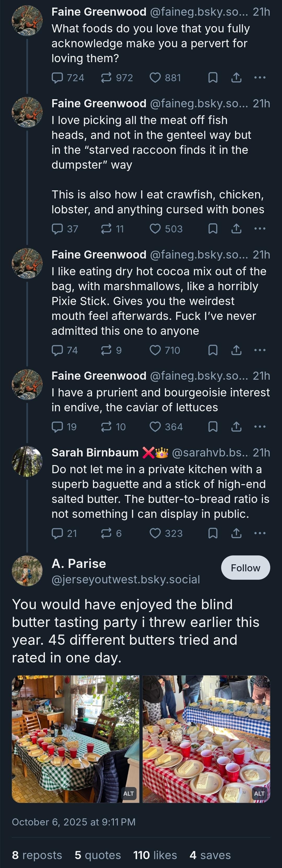The width and height of the screenshot is (282, 868).
Task: Open more options on Sarah Birnbaum's post
Action: tap(260, 533)
